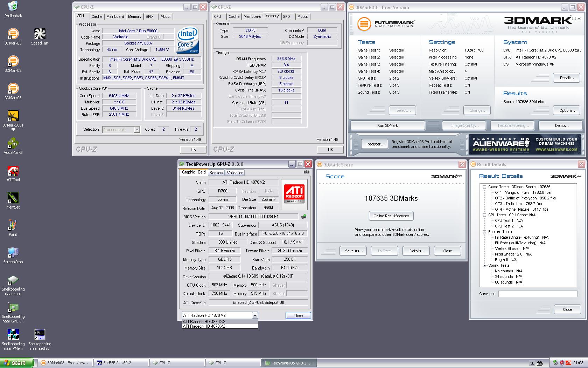The image size is (588, 368).
Task: Click Intel Core 2 Duo logo
Action: [188, 40]
